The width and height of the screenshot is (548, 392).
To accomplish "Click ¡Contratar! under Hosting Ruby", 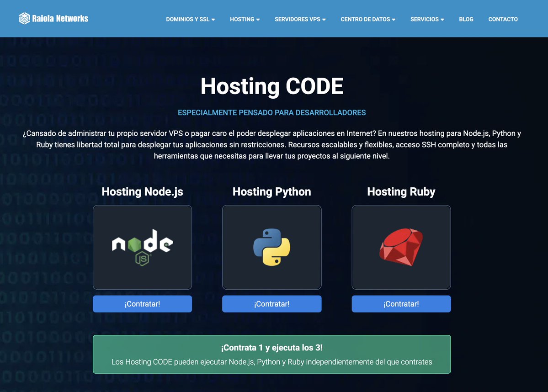I will pyautogui.click(x=401, y=304).
